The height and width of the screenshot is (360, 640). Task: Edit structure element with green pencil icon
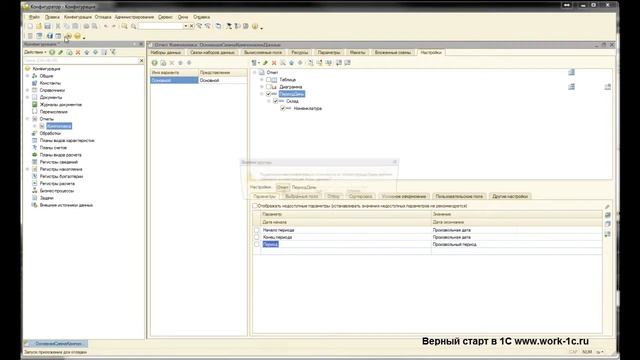point(265,63)
